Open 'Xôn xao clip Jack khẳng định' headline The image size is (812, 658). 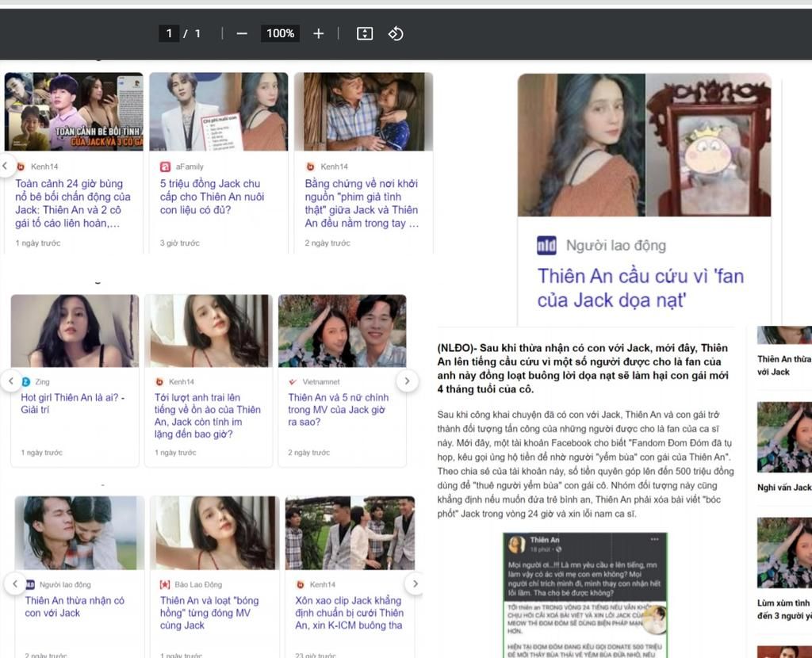click(350, 613)
